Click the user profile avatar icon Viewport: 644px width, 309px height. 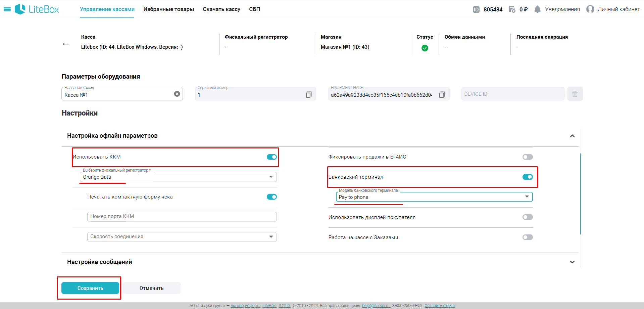pos(590,9)
